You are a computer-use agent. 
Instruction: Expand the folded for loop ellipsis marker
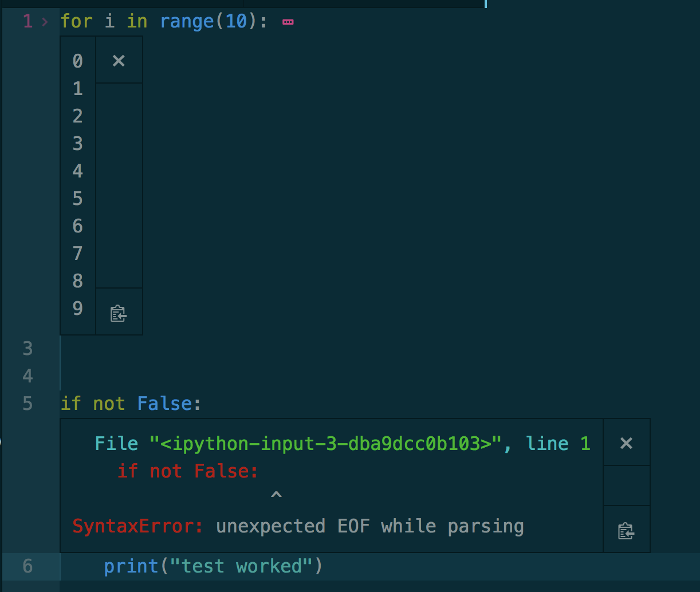(288, 22)
